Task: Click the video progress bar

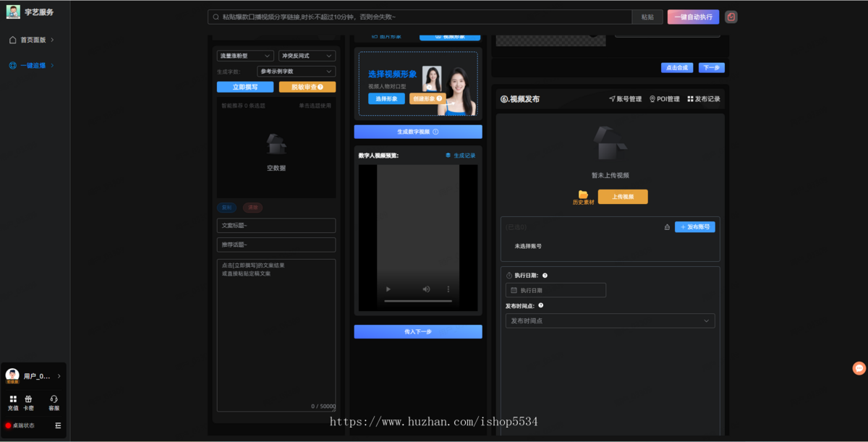Action: (x=418, y=301)
